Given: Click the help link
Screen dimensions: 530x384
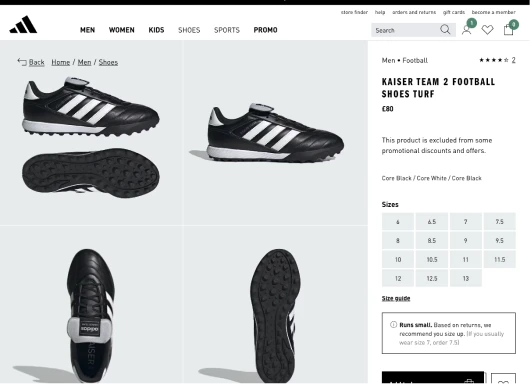Looking at the screenshot, I should click(x=380, y=12).
